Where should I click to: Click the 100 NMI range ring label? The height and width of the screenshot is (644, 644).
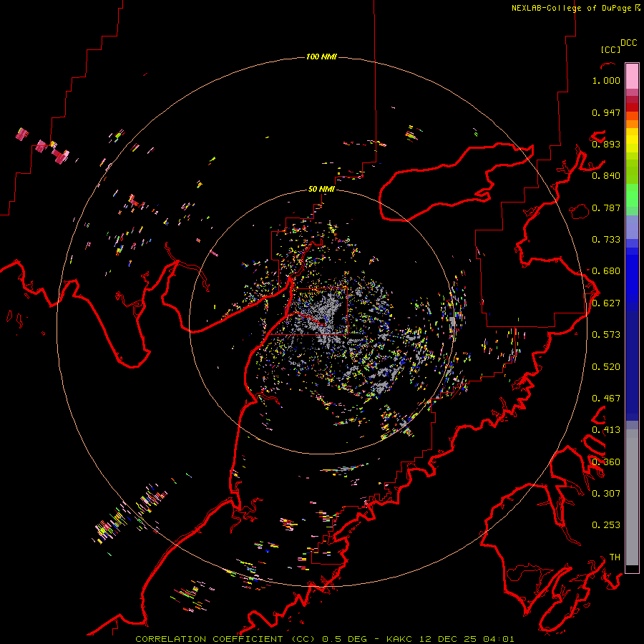point(321,57)
